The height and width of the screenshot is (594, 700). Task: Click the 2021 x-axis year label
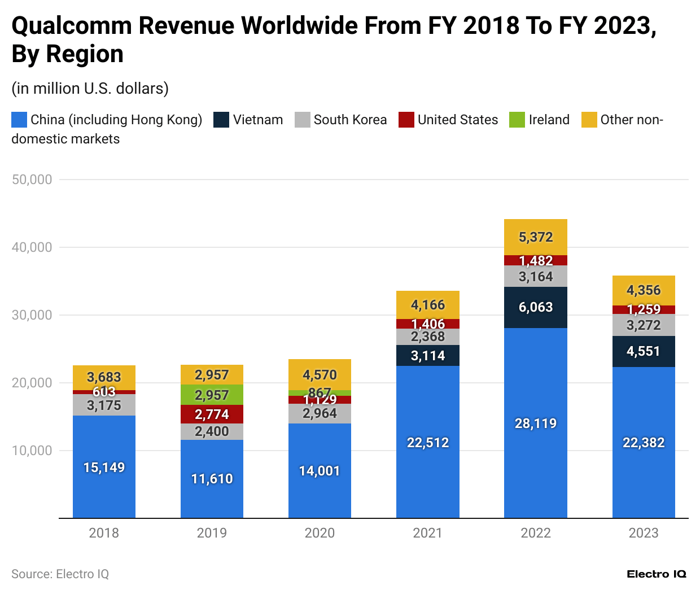(x=427, y=533)
